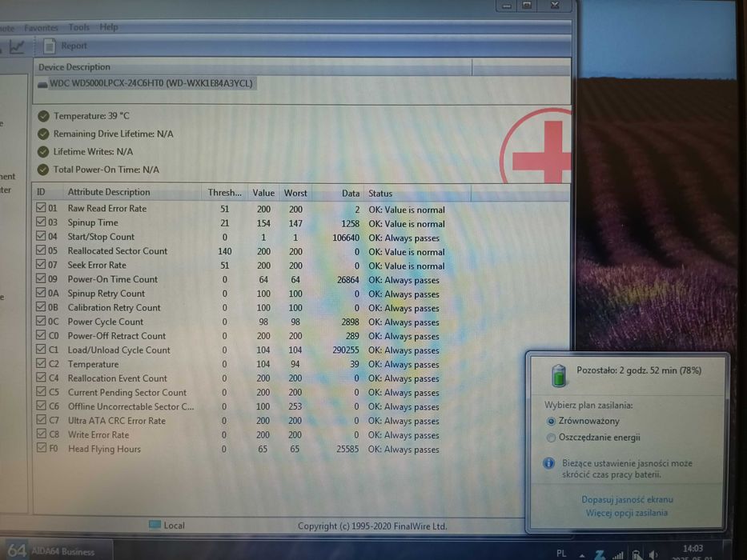Toggle checkbox for C4 Reallocation Event Count
This screenshot has height=560, width=747.
(x=41, y=377)
